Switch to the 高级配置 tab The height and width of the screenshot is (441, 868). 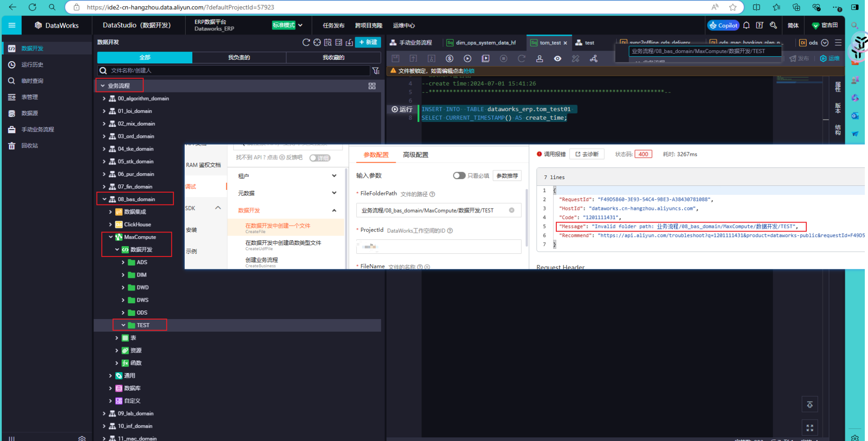pyautogui.click(x=415, y=155)
